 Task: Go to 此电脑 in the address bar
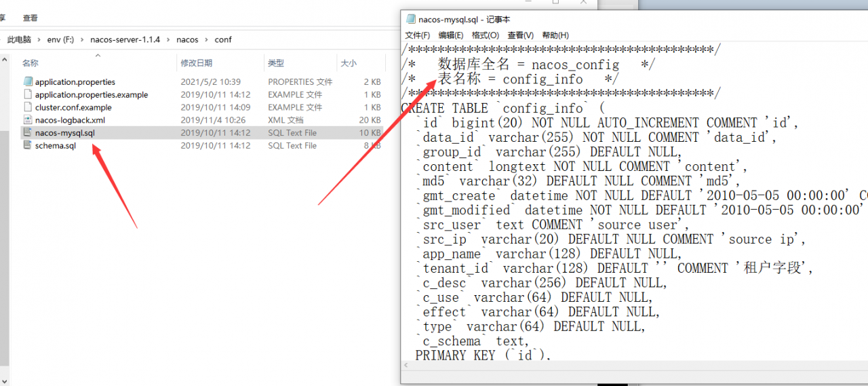pyautogui.click(x=19, y=40)
